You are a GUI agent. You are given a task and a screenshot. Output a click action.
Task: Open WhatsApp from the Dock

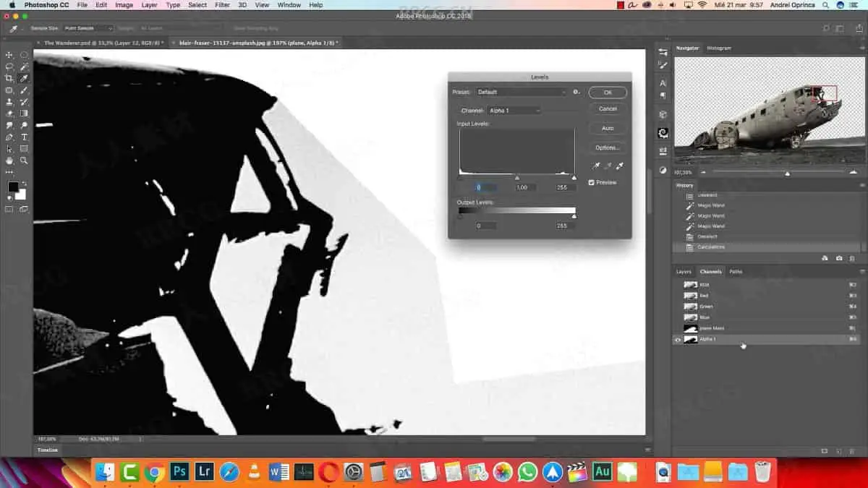tap(528, 472)
